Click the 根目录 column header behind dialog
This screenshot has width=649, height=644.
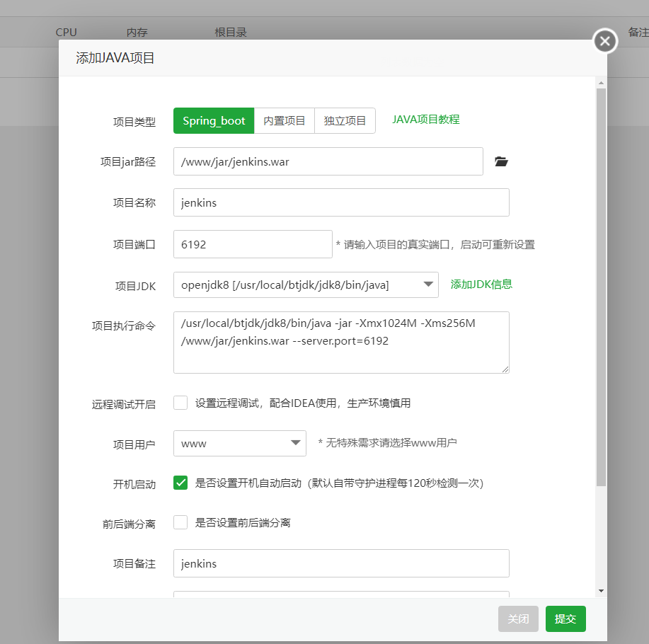click(x=231, y=33)
